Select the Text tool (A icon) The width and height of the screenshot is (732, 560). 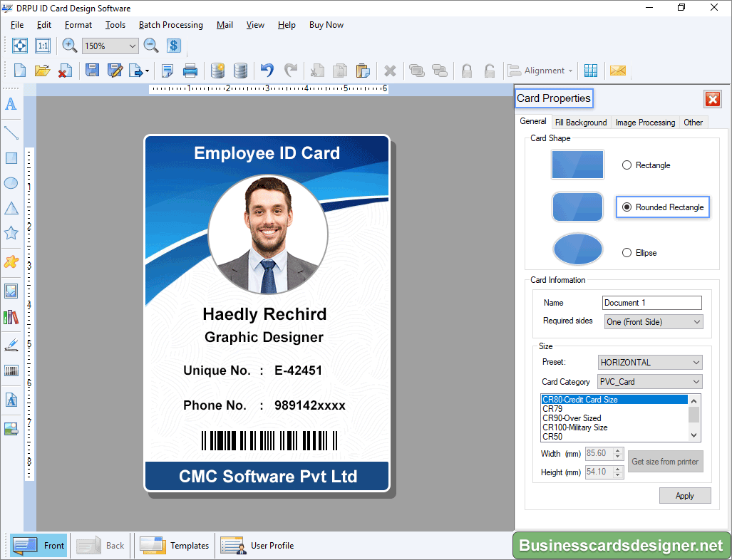tap(11, 103)
